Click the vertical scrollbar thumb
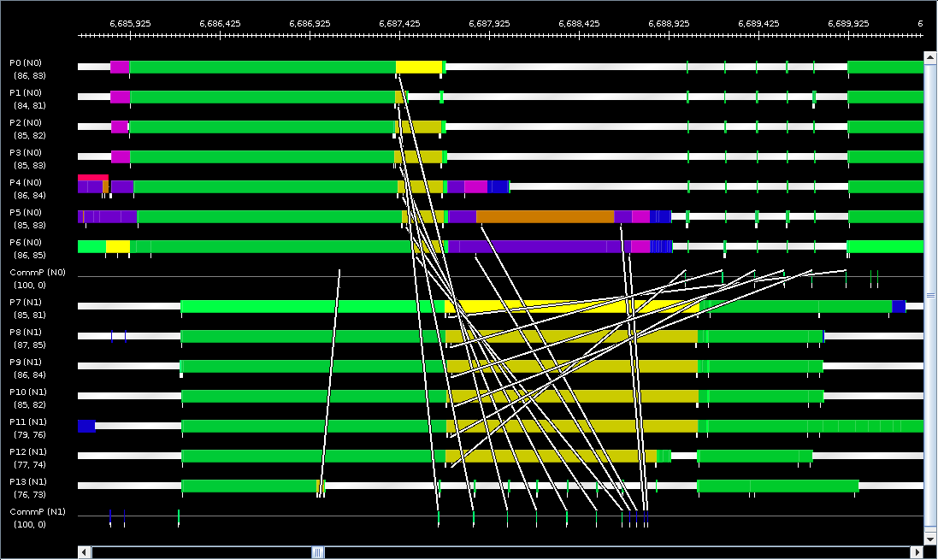938x560 pixels. [x=929, y=295]
